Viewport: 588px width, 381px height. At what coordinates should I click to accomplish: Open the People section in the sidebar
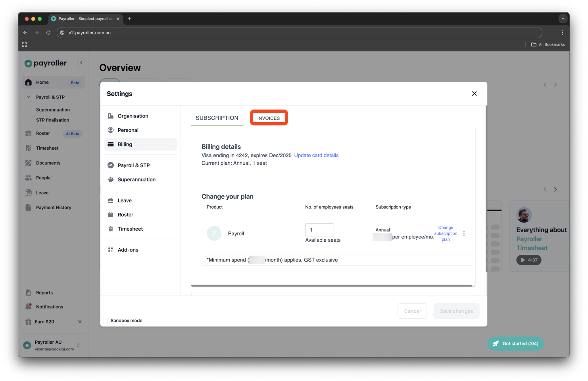pos(42,177)
